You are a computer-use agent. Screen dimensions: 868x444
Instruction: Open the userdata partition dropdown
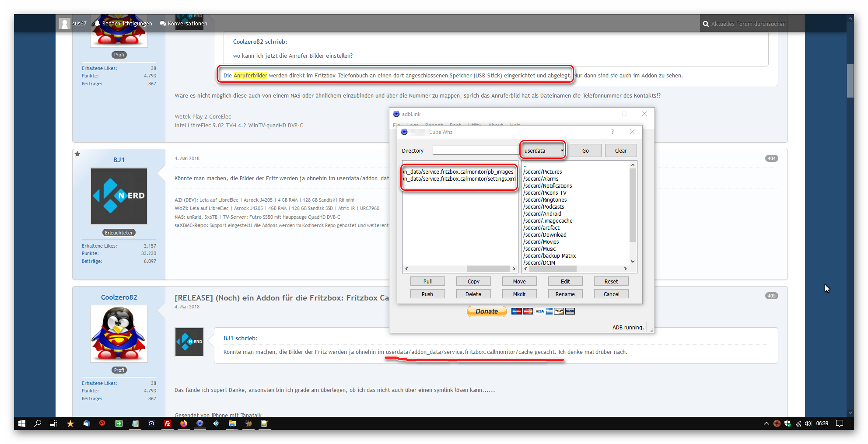coord(544,150)
